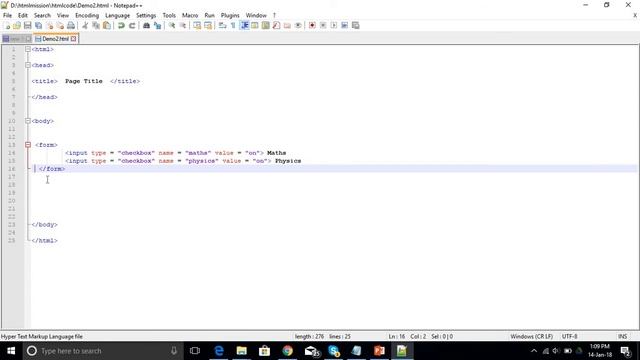Screen dimensions: 640x360
Task: Close the Demo2.html tab with its X
Action: coord(73,39)
